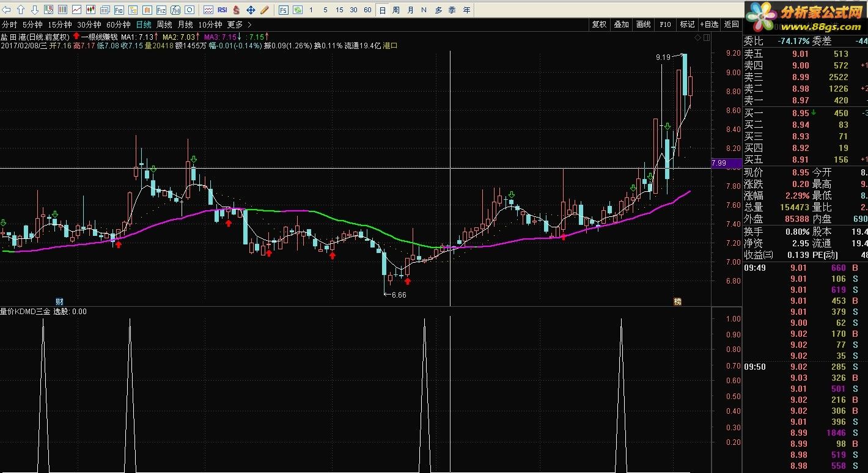
Task: Toggle the 月 monthly period toolbar button
Action: pos(410,10)
